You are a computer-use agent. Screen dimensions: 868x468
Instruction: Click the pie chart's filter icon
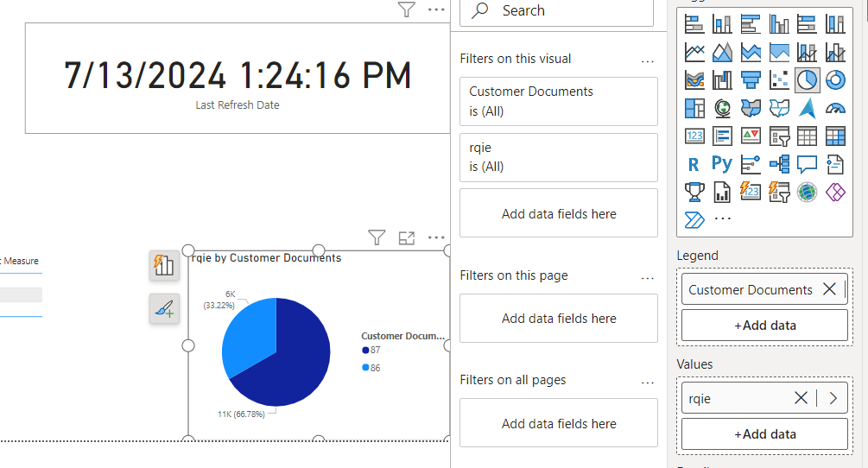point(377,237)
